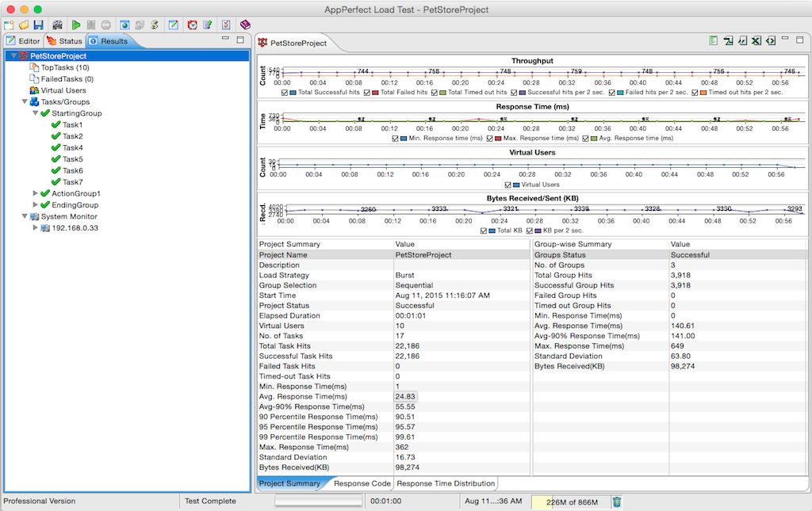Click the Project Name row in Project Summary

(x=393, y=255)
